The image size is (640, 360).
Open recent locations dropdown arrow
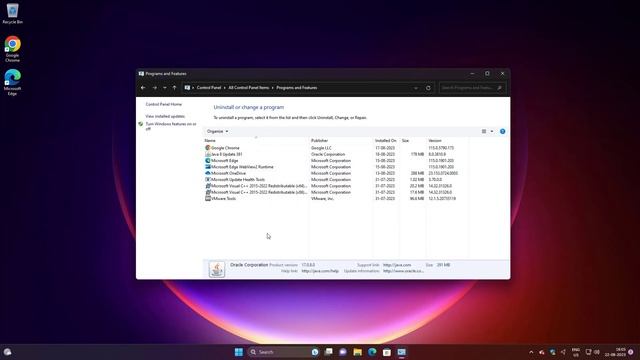[x=164, y=88]
